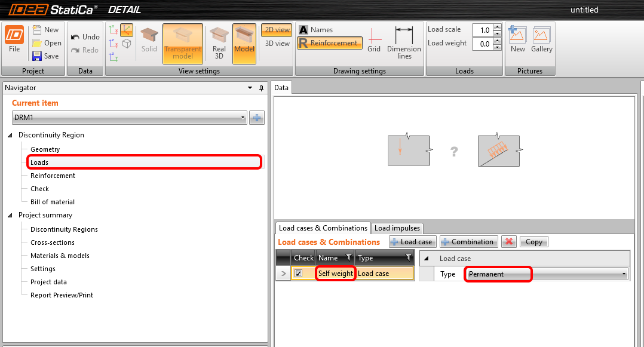Open Materials & models item

[x=60, y=256]
